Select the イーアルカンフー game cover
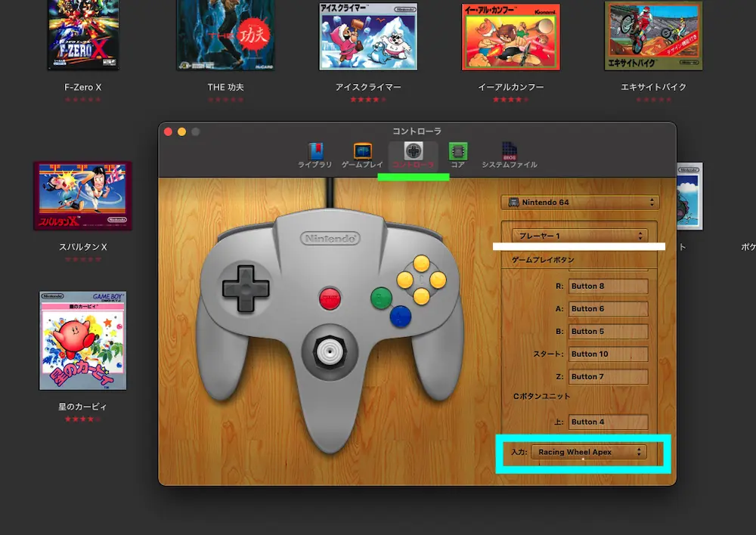756x535 pixels. (511, 36)
